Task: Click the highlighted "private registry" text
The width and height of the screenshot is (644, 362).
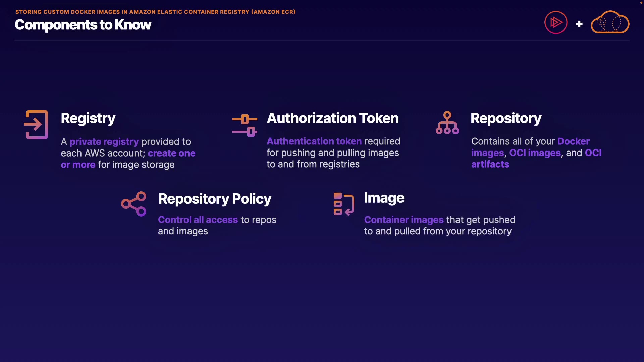Action: click(x=104, y=142)
